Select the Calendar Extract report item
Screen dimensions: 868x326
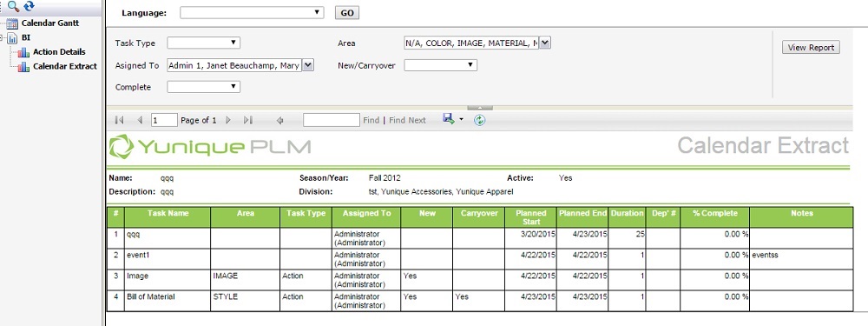coord(65,67)
